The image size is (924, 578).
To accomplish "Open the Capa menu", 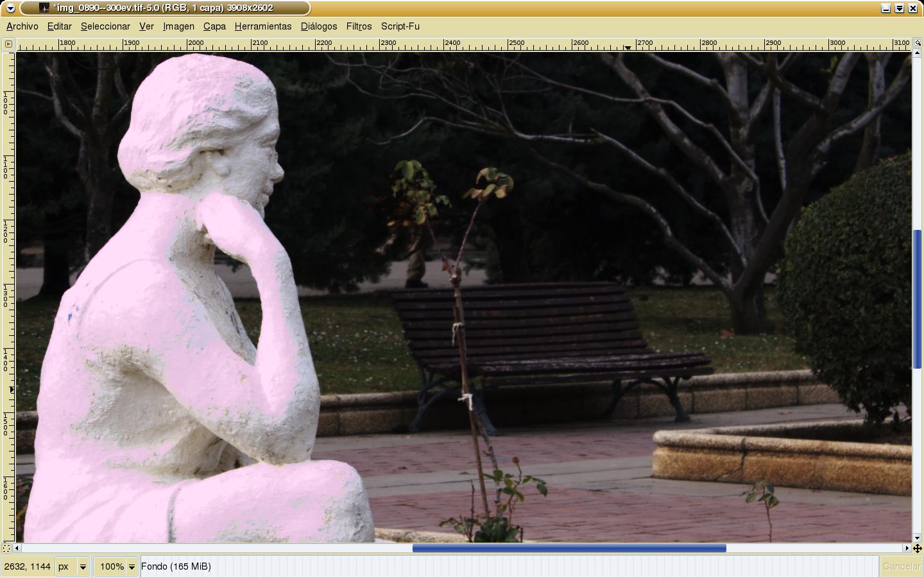I will (214, 26).
